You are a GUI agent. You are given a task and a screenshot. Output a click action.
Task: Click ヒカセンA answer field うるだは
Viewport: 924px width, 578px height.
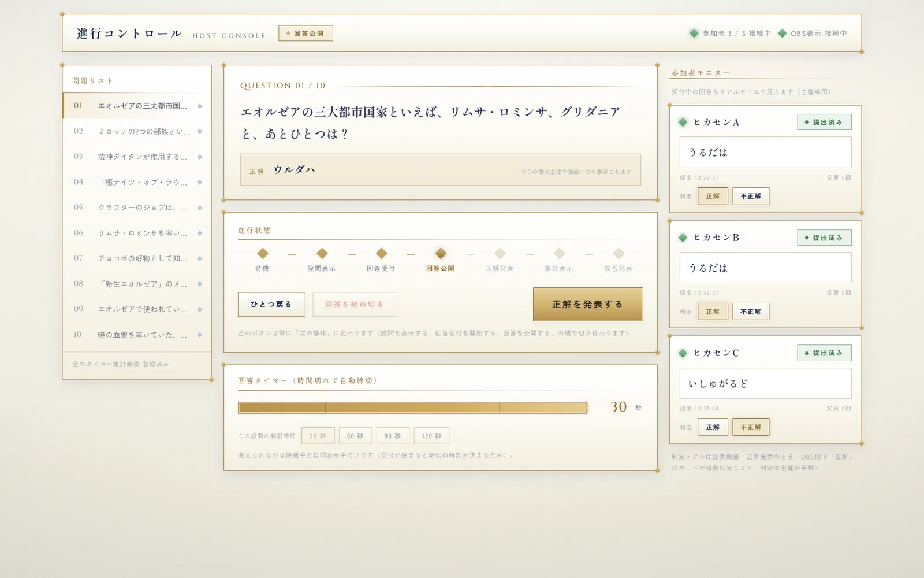(765, 152)
